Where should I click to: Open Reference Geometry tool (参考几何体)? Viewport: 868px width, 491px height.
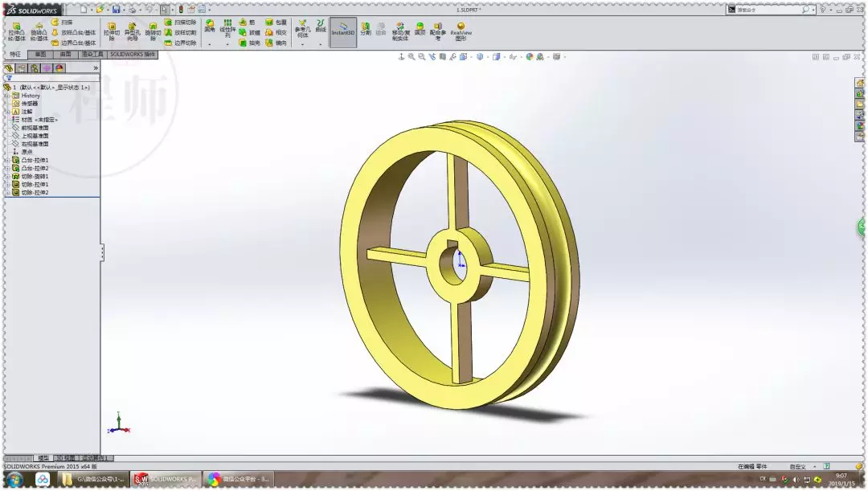(302, 29)
